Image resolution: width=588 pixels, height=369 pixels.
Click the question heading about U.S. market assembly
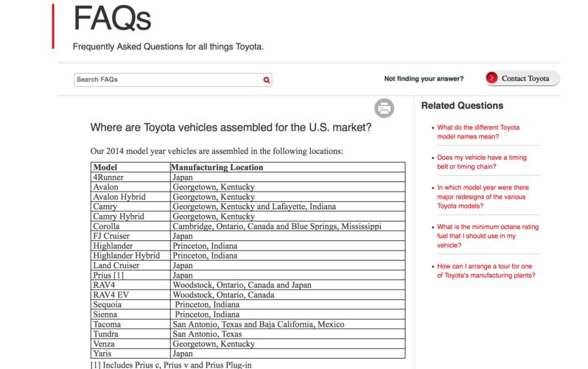[x=231, y=127]
